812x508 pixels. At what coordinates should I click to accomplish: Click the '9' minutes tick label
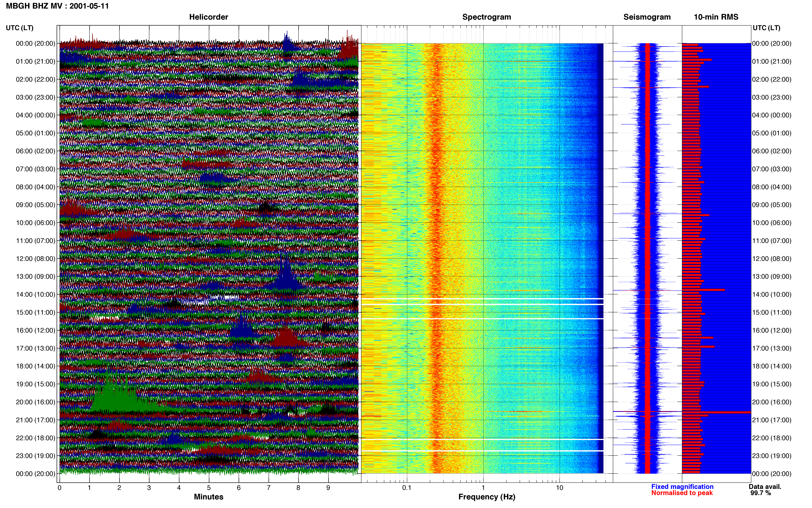(x=328, y=488)
